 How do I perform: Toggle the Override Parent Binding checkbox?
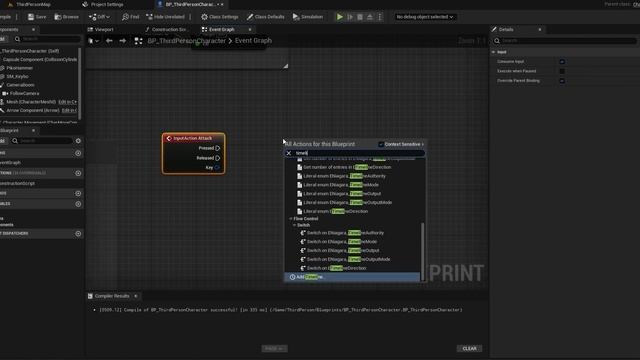[562, 81]
